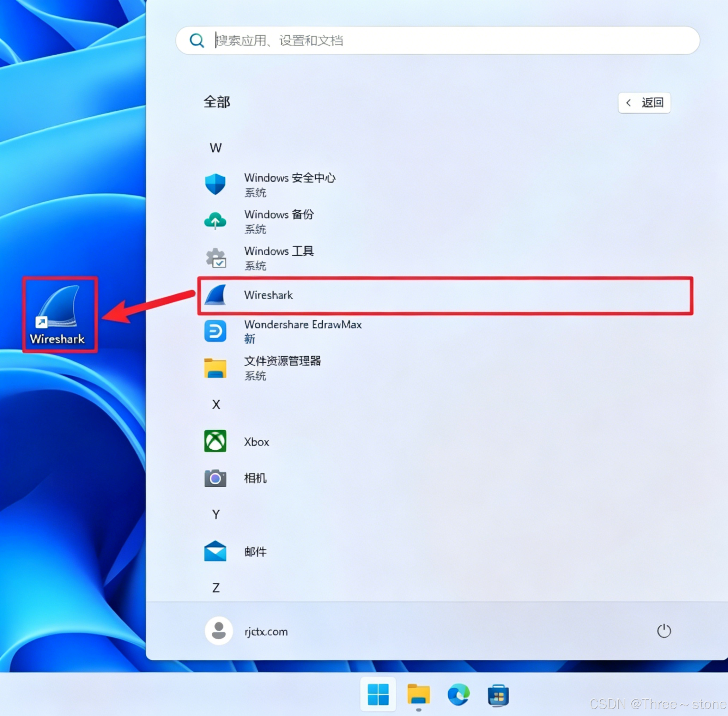The image size is (728, 716).
Task: Click the W letter group header
Action: [x=216, y=148]
